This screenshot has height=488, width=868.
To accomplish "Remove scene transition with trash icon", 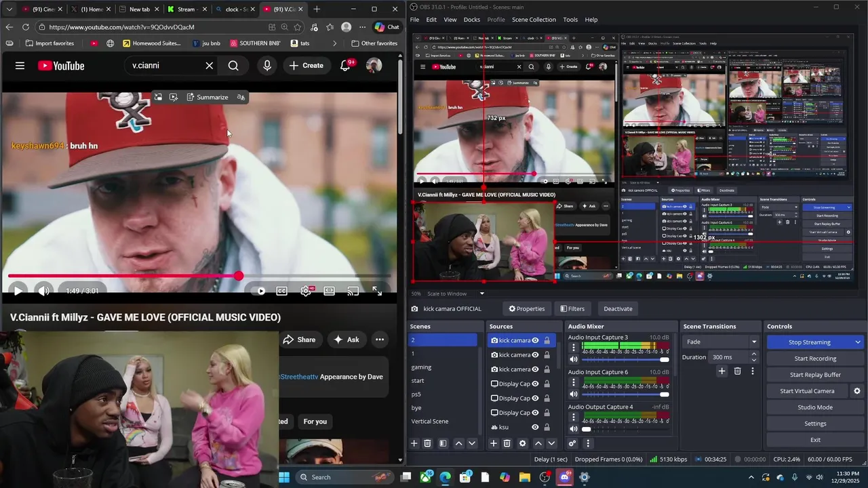I will click(x=737, y=371).
